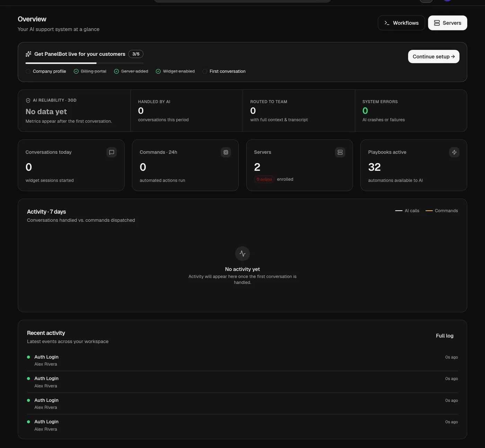Click the 32 playbooks count
This screenshot has height=448, width=485.
[x=374, y=167]
